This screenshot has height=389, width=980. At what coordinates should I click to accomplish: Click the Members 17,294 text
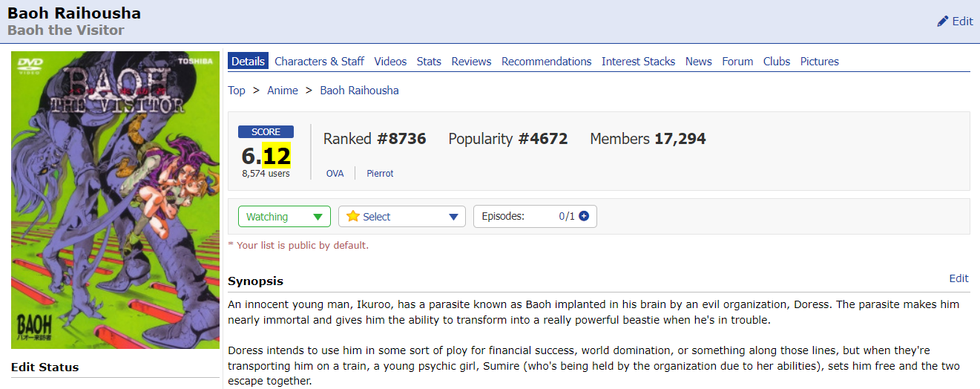[648, 139]
